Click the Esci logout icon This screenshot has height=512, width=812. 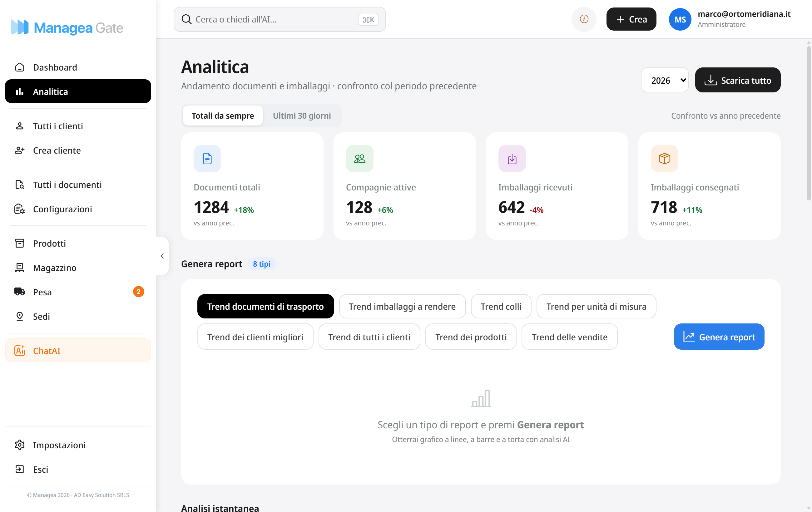tap(20, 469)
